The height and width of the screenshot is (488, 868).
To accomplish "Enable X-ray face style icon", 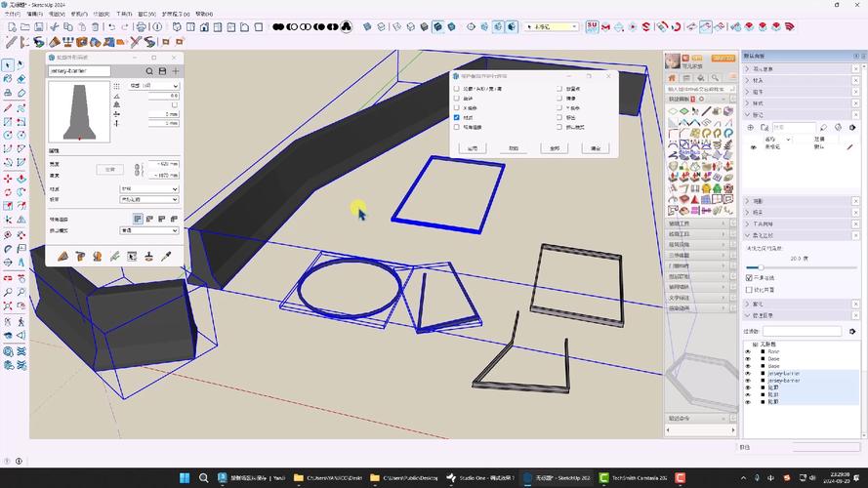I will pos(367,26).
